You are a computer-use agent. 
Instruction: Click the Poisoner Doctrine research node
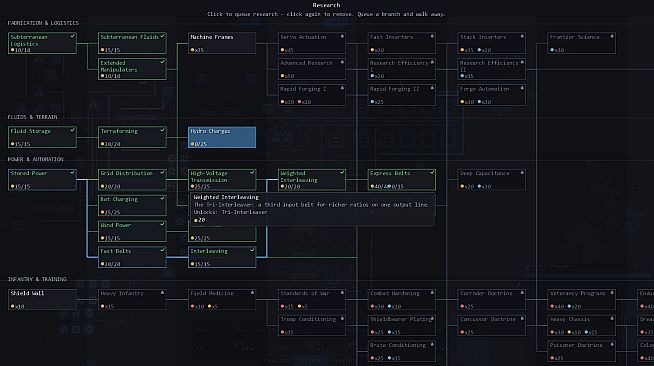[x=581, y=351]
